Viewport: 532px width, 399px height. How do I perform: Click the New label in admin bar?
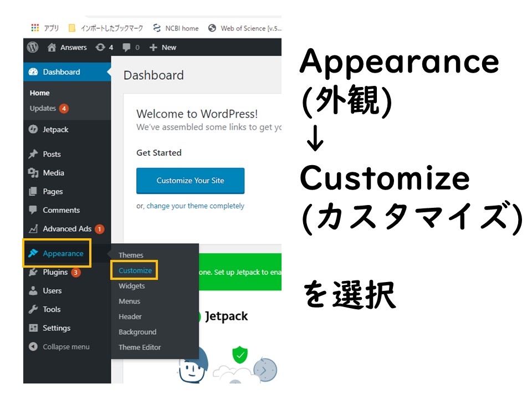(x=169, y=48)
